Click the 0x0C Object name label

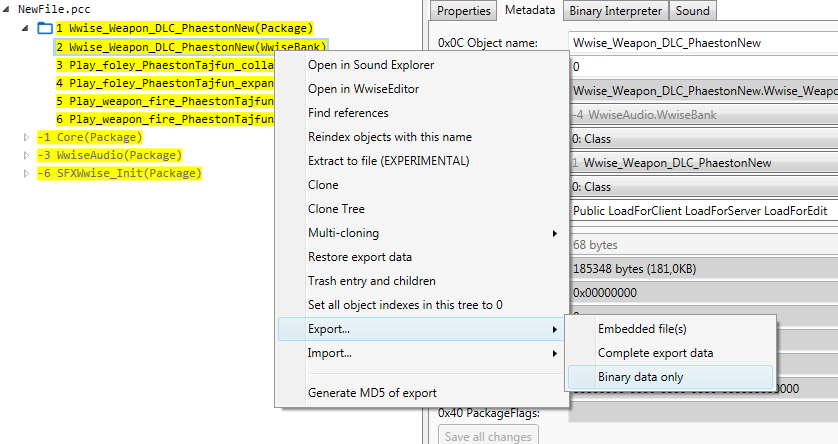click(487, 43)
